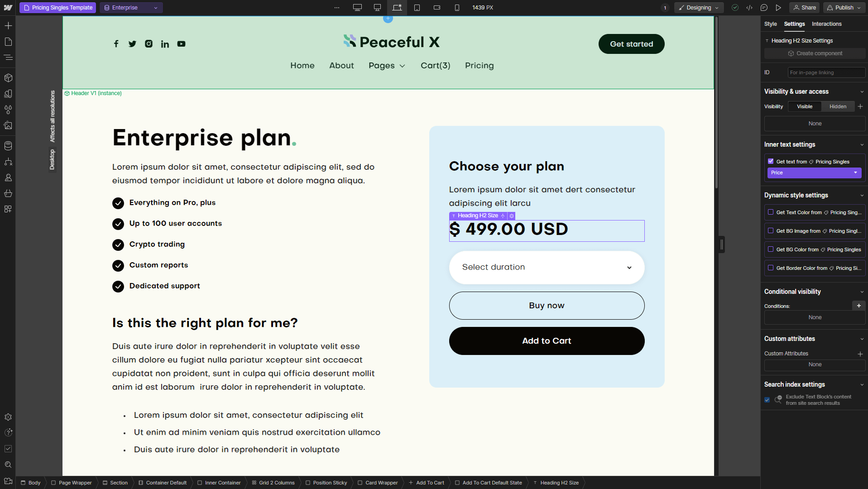Uncheck Get text from Pricing Singles
The image size is (868, 489).
(771, 161)
